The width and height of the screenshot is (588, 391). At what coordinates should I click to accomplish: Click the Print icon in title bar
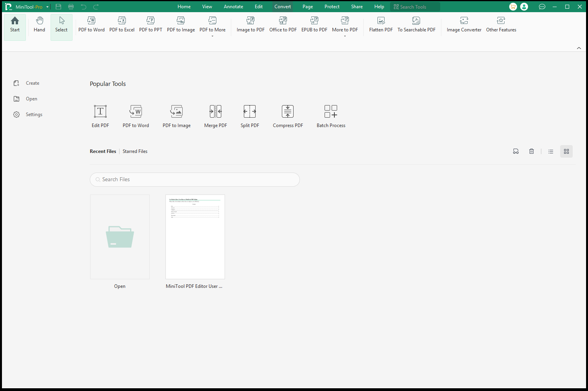click(71, 7)
